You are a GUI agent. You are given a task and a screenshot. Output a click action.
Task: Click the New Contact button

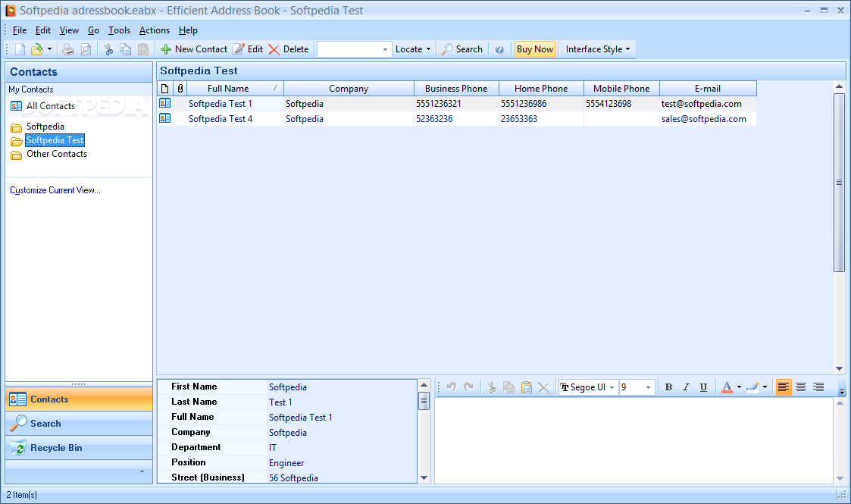coord(194,49)
